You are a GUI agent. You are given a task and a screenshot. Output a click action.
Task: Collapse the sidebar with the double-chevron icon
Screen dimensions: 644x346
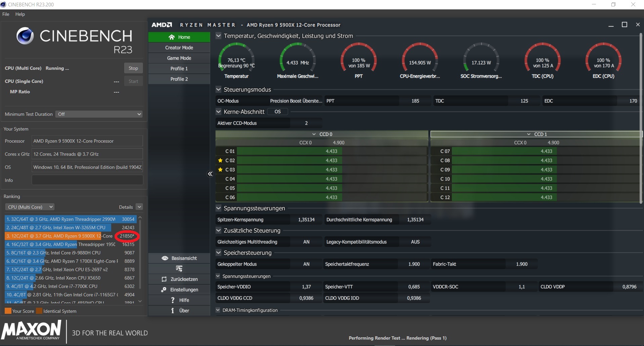point(210,174)
